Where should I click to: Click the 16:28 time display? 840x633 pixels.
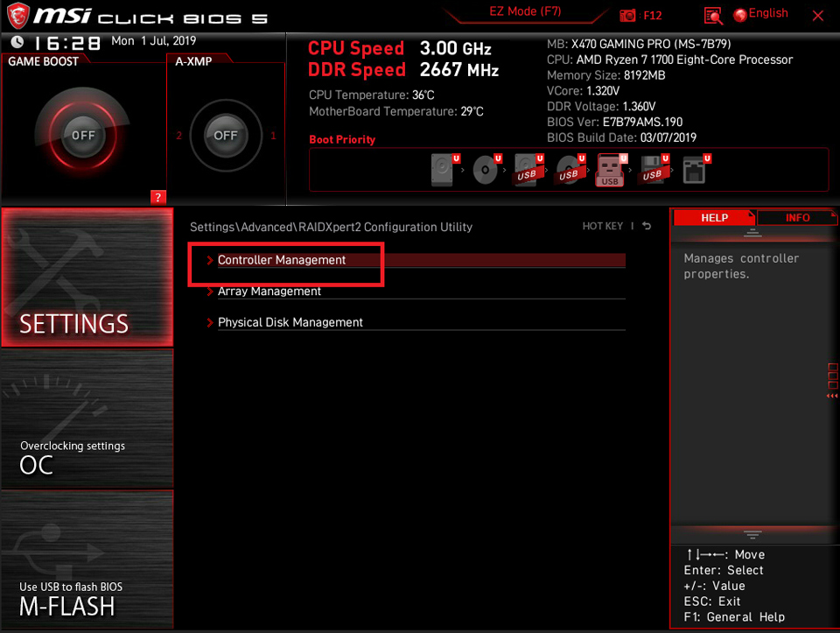(x=67, y=43)
